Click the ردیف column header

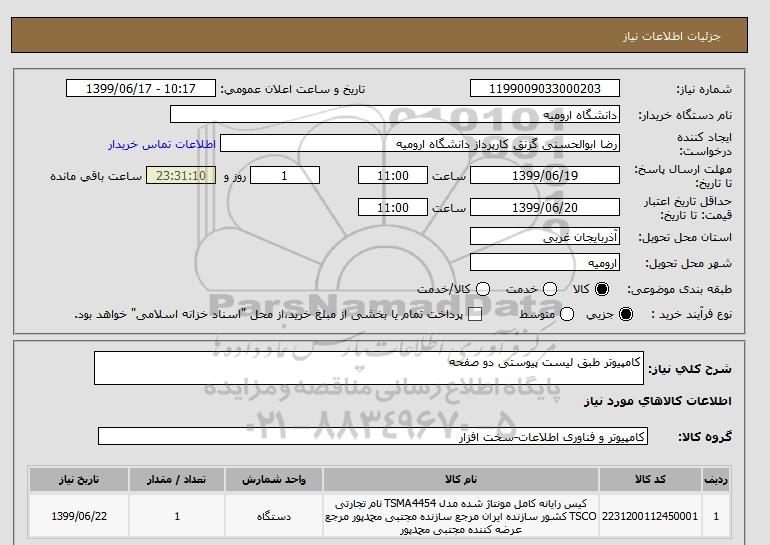716,479
